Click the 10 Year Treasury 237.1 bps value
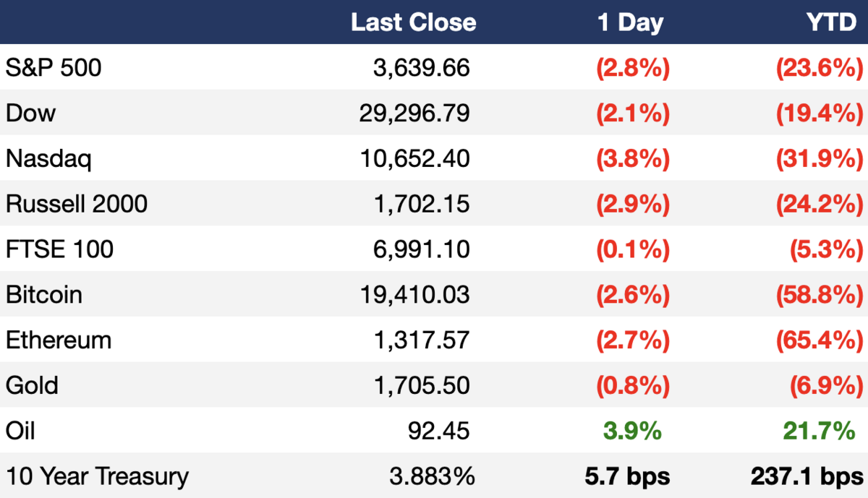 click(807, 476)
